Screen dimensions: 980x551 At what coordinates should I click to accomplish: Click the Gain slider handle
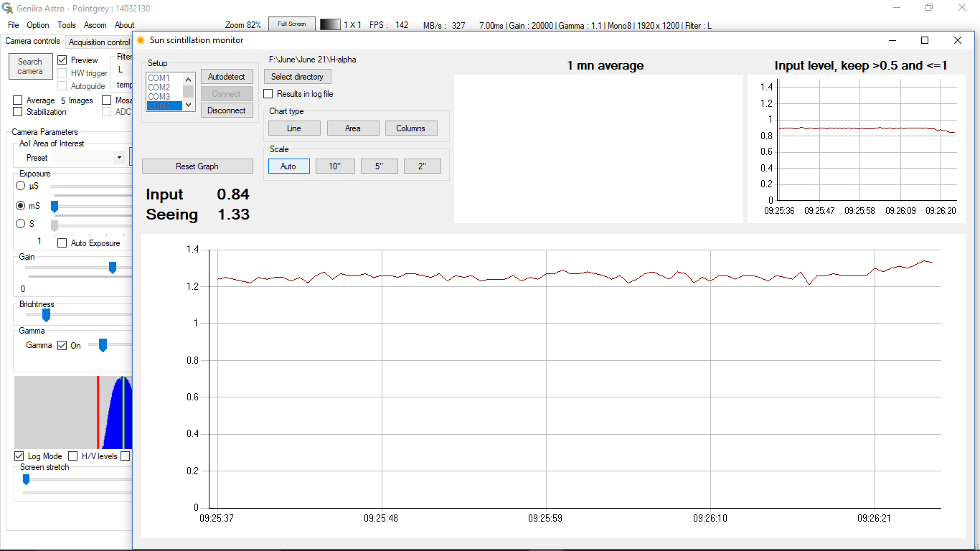click(x=113, y=268)
